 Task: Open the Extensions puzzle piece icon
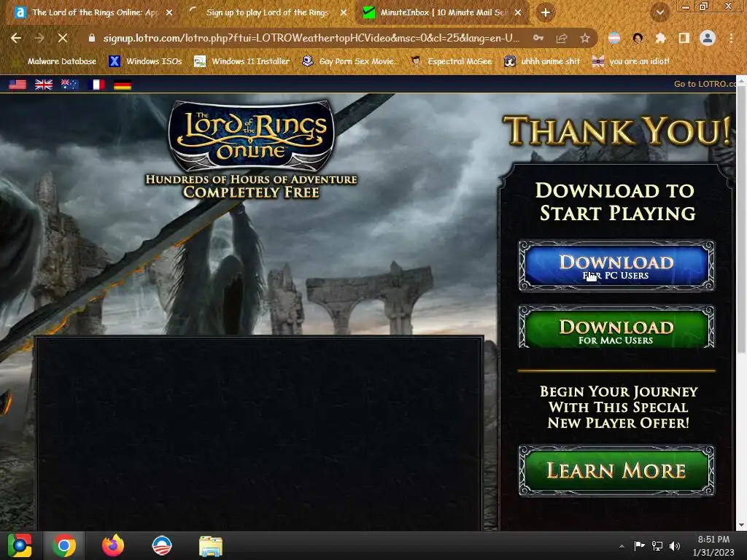tap(660, 38)
